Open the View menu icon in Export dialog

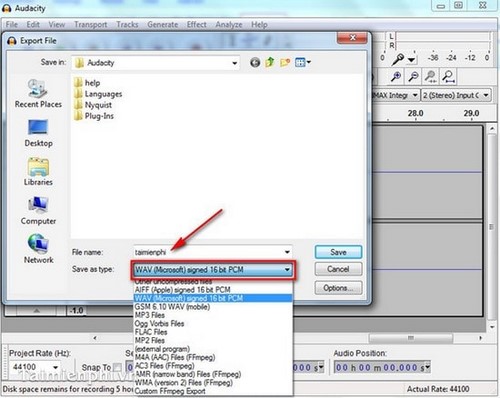tap(303, 62)
